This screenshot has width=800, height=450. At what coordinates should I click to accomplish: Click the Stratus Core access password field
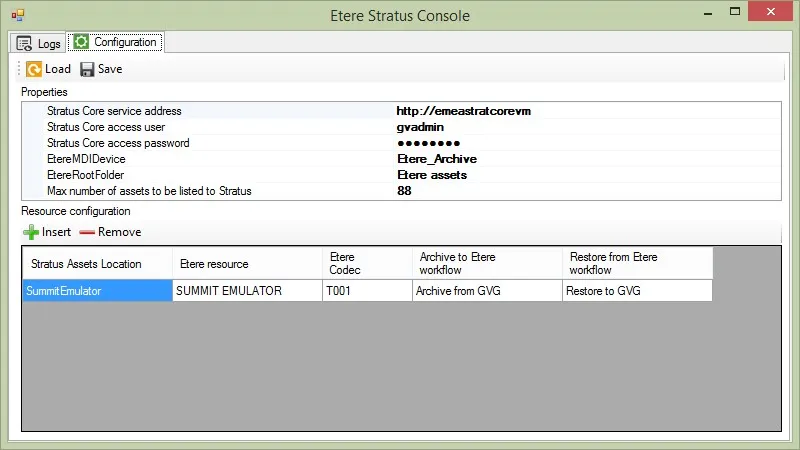[428, 143]
